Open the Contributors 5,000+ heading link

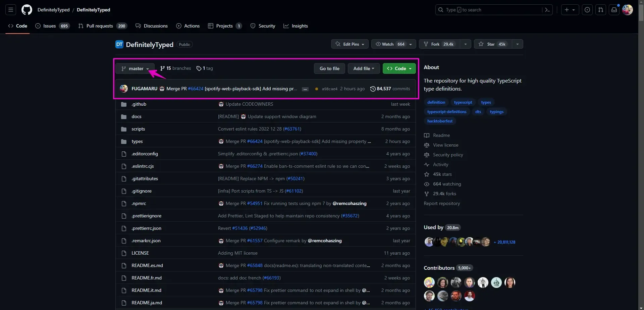(448, 268)
